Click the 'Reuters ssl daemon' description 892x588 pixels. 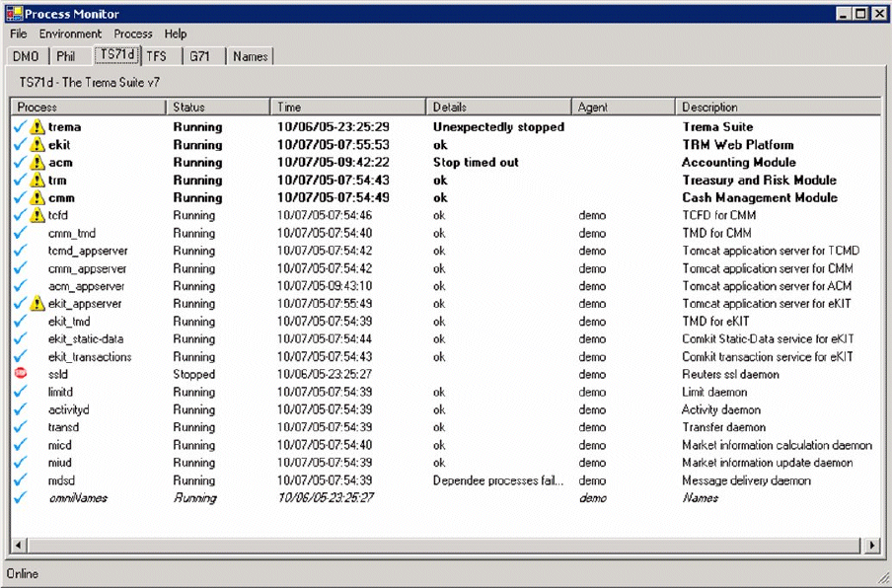tap(730, 374)
